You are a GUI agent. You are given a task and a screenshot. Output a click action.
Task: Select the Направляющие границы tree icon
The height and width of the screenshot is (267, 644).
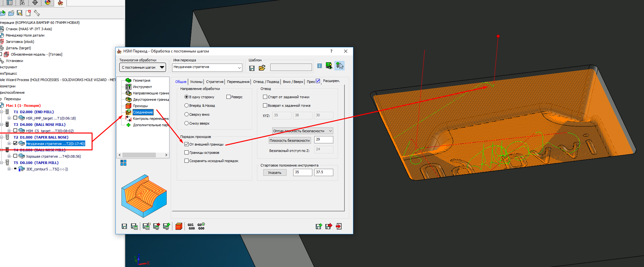point(128,93)
